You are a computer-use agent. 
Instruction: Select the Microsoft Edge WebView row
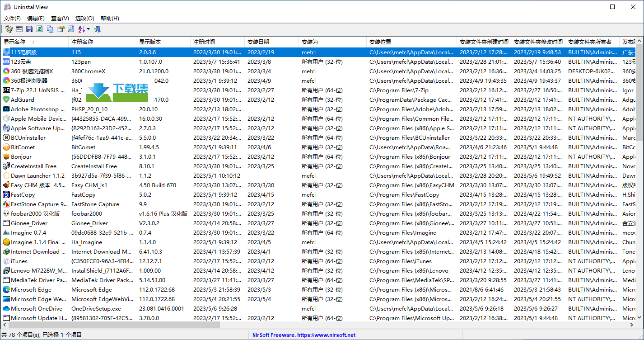tap(318, 299)
